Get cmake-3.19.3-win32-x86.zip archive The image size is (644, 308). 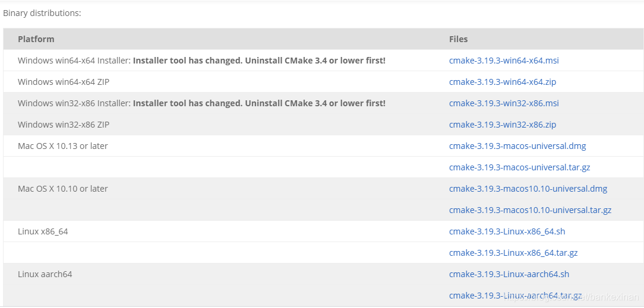[x=503, y=125]
